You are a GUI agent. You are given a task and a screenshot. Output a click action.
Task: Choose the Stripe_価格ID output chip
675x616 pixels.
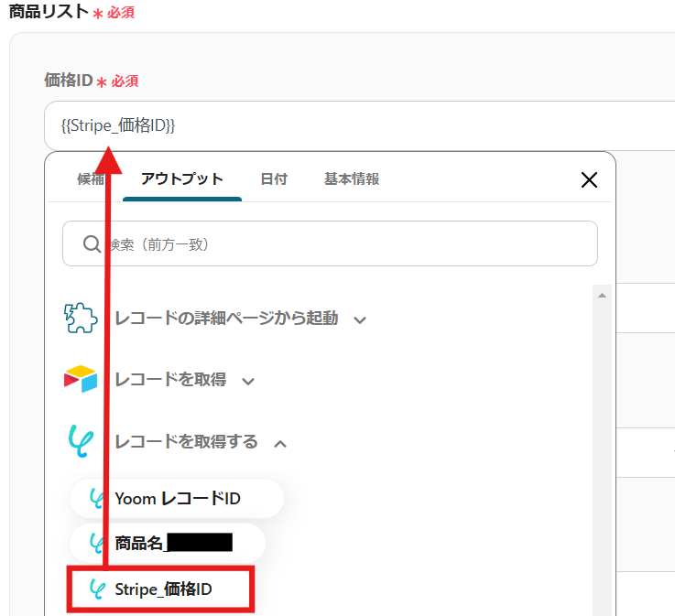click(160, 589)
